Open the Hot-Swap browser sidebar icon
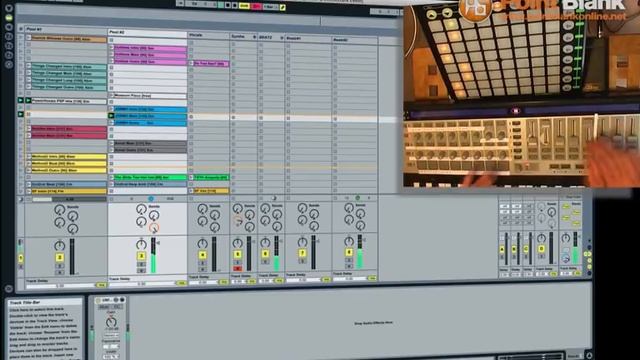640x360 pixels. pyautogui.click(x=9, y=64)
